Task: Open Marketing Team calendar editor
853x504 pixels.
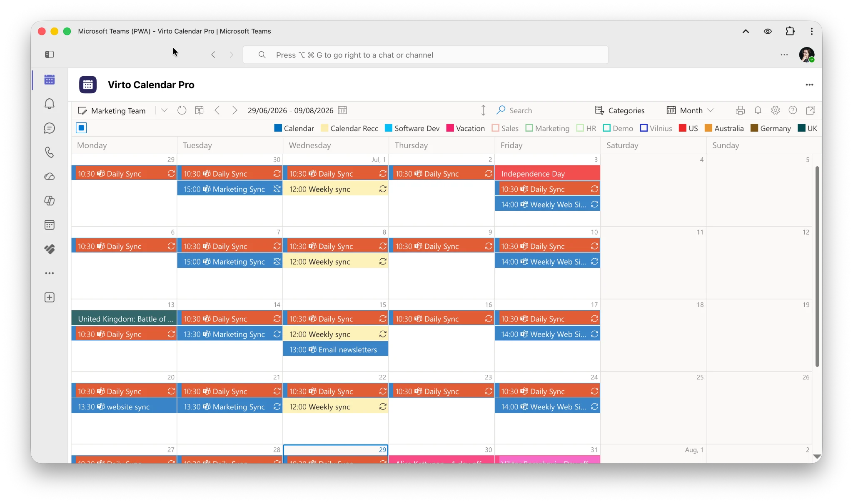Action: tap(112, 110)
